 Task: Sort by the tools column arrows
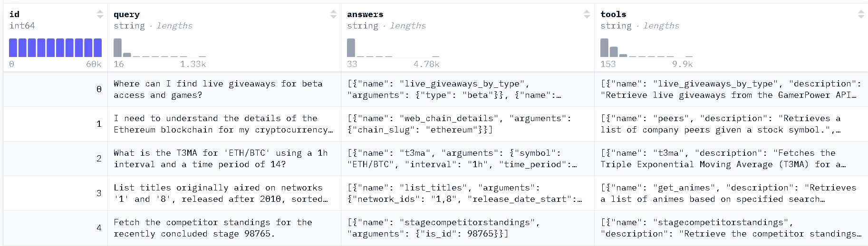861,14
